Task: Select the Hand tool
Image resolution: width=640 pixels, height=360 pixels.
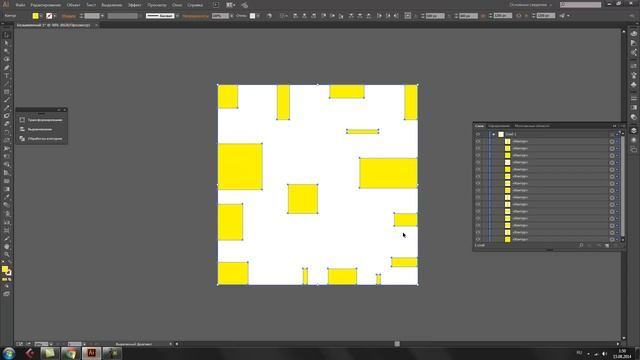Action: coord(7,247)
